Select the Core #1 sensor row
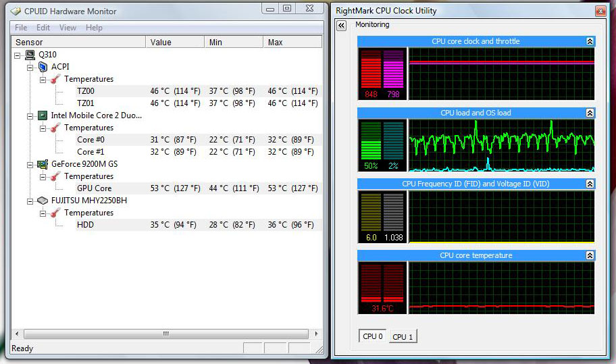The image size is (616, 364). pyautogui.click(x=199, y=152)
